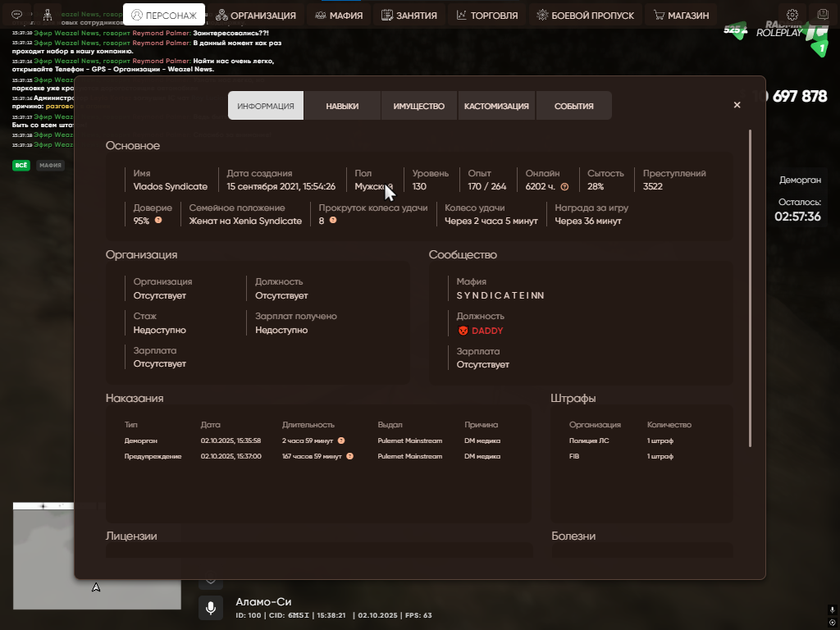This screenshot has width=840, height=630.
Task: Go to the СОБЫТИЯ tab
Action: coord(573,106)
